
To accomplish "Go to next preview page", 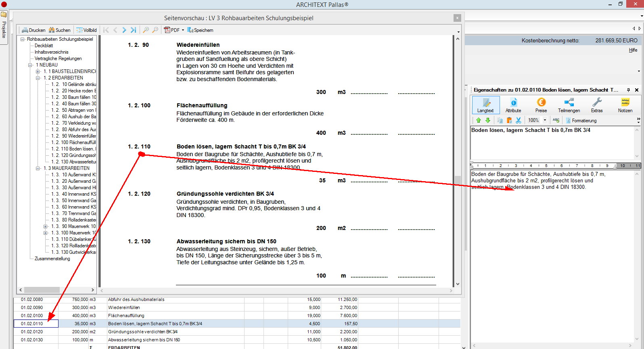I will (124, 30).
